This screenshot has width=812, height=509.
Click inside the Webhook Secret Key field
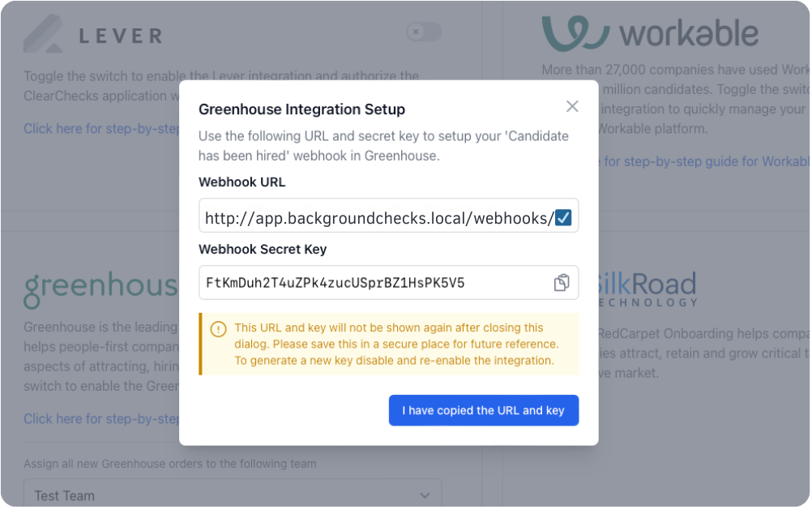tap(373, 283)
